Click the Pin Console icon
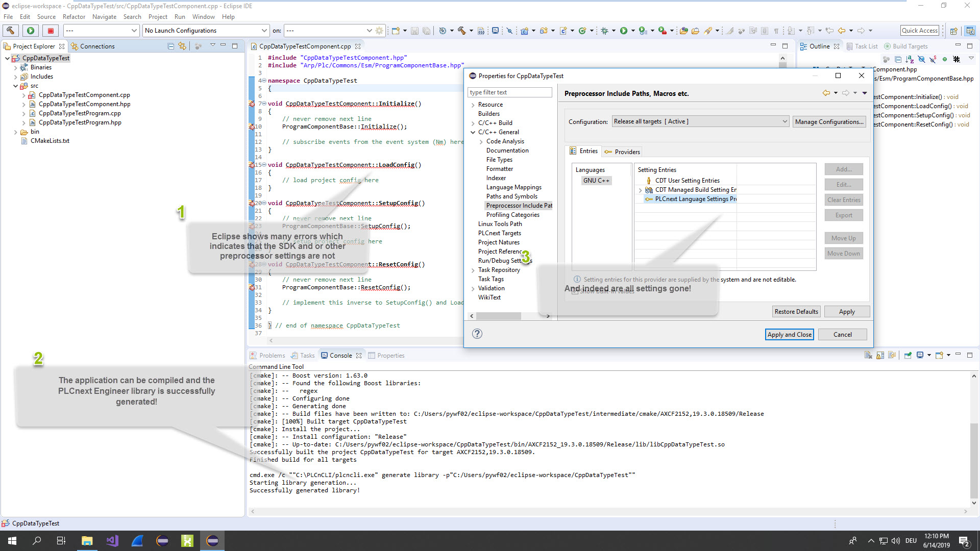The width and height of the screenshot is (980, 551). click(x=908, y=355)
